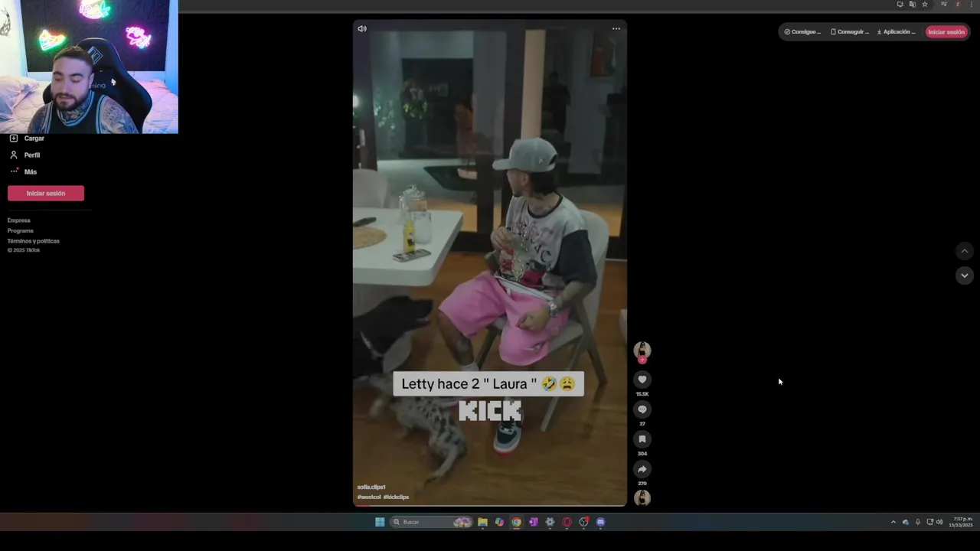
Task: Expand the Programa footer section
Action: (21, 231)
